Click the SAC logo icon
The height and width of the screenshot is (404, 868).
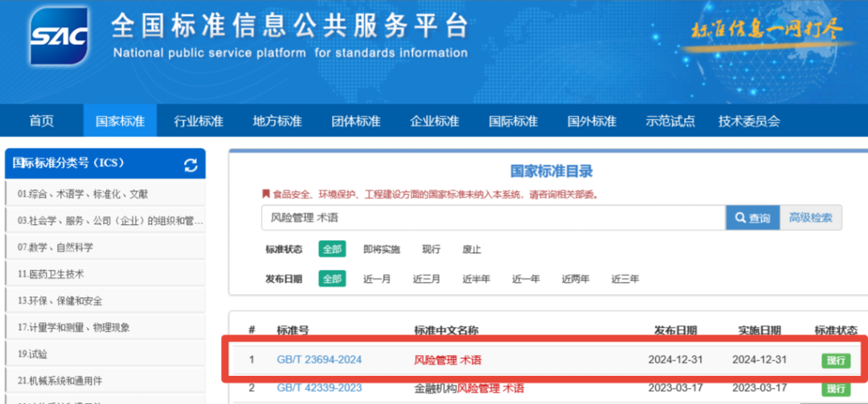(x=59, y=37)
